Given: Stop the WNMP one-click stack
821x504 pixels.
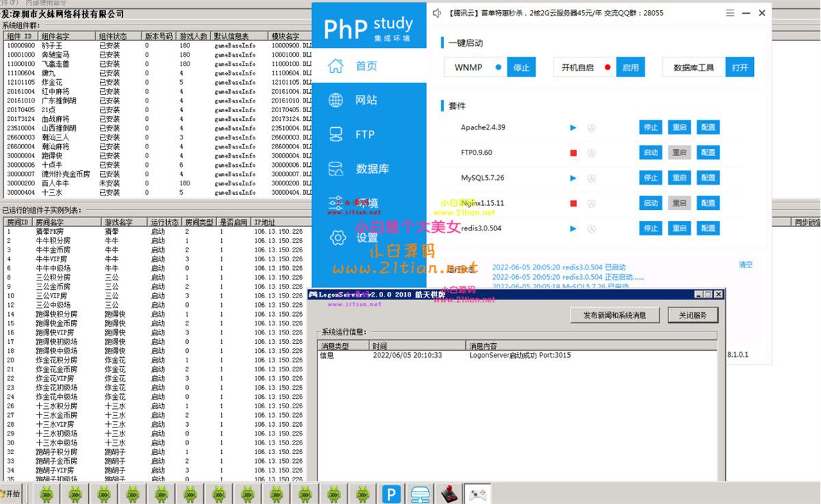Looking at the screenshot, I should click(x=521, y=68).
